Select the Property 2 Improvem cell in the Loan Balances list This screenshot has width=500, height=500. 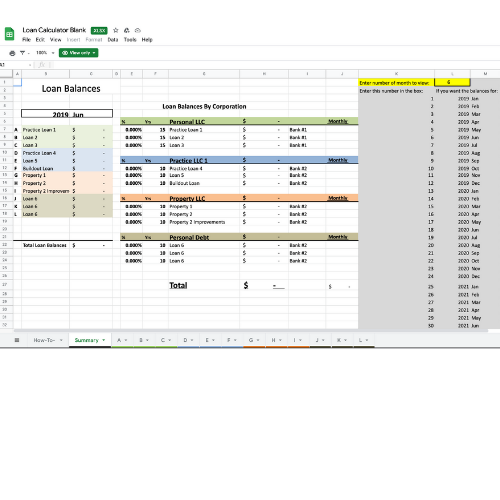pyautogui.click(x=46, y=191)
